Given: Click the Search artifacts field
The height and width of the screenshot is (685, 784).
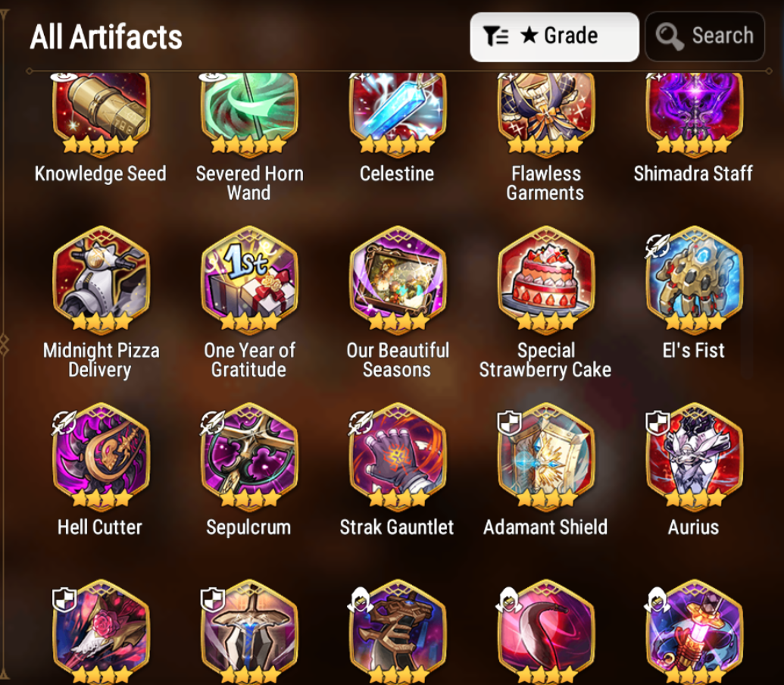Looking at the screenshot, I should [x=705, y=36].
